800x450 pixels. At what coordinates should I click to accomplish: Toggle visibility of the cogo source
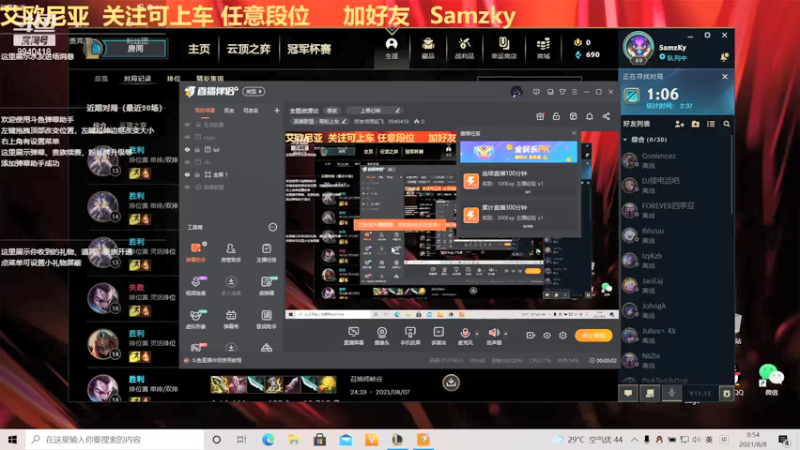click(187, 137)
